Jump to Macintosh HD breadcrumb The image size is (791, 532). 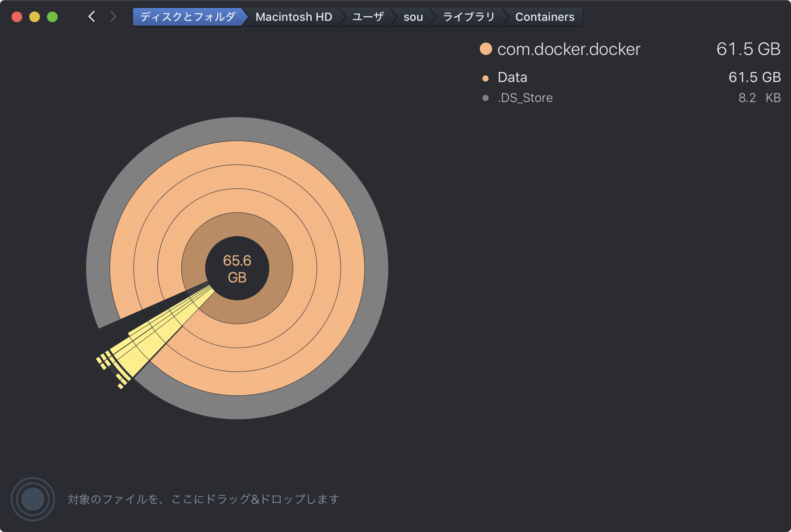pyautogui.click(x=294, y=17)
